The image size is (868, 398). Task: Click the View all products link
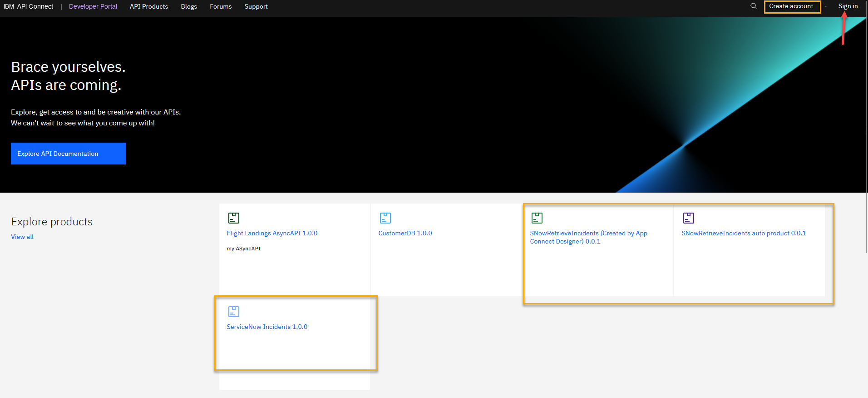click(22, 237)
